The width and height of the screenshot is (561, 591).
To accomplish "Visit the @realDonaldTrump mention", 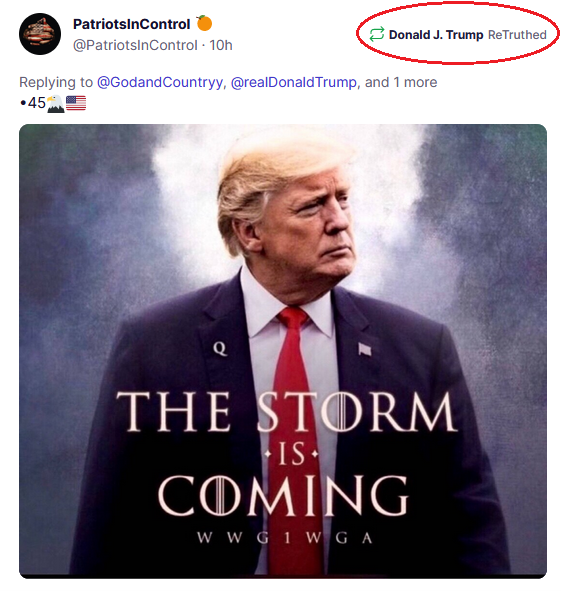I will point(293,82).
